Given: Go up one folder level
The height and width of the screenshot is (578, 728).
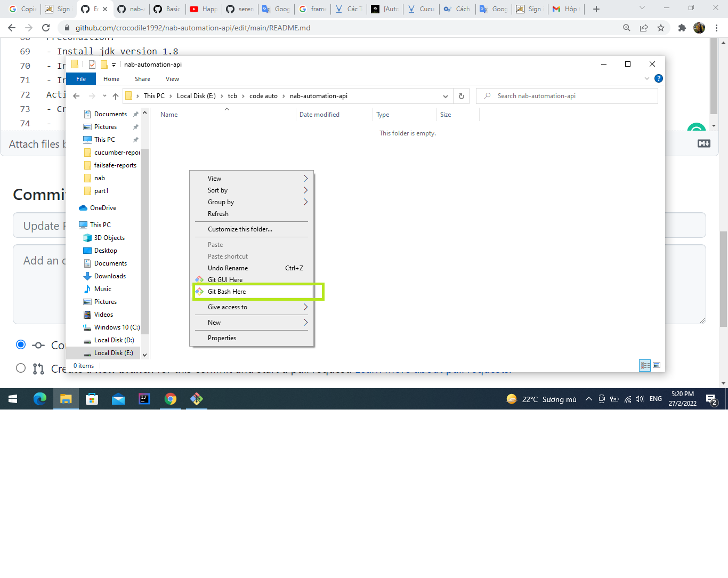Looking at the screenshot, I should 116,96.
